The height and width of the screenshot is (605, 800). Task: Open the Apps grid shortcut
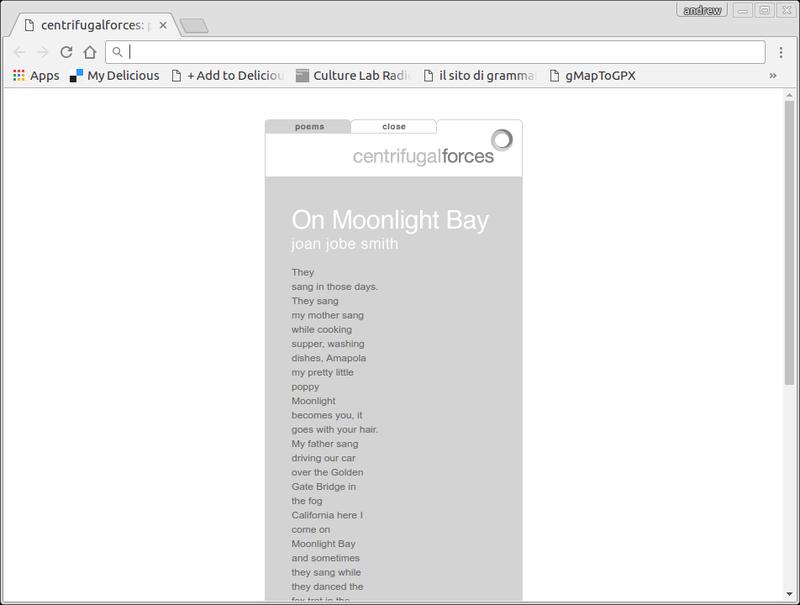point(36,75)
